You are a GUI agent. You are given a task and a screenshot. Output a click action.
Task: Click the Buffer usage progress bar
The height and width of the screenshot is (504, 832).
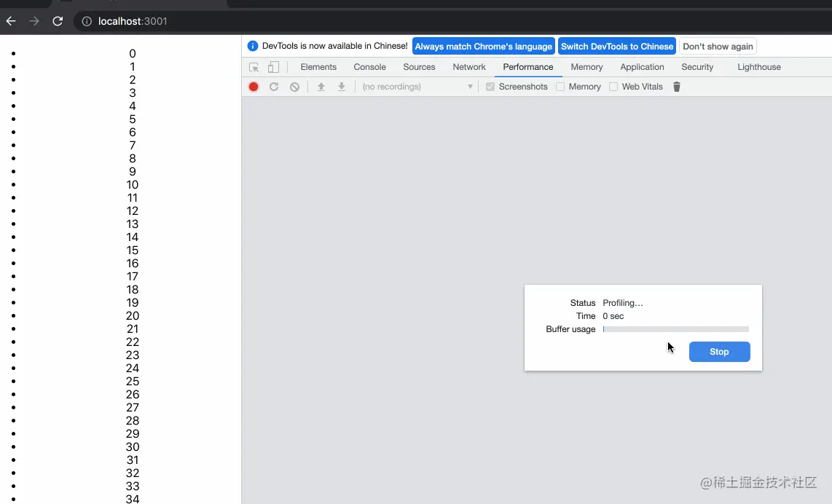pyautogui.click(x=676, y=329)
